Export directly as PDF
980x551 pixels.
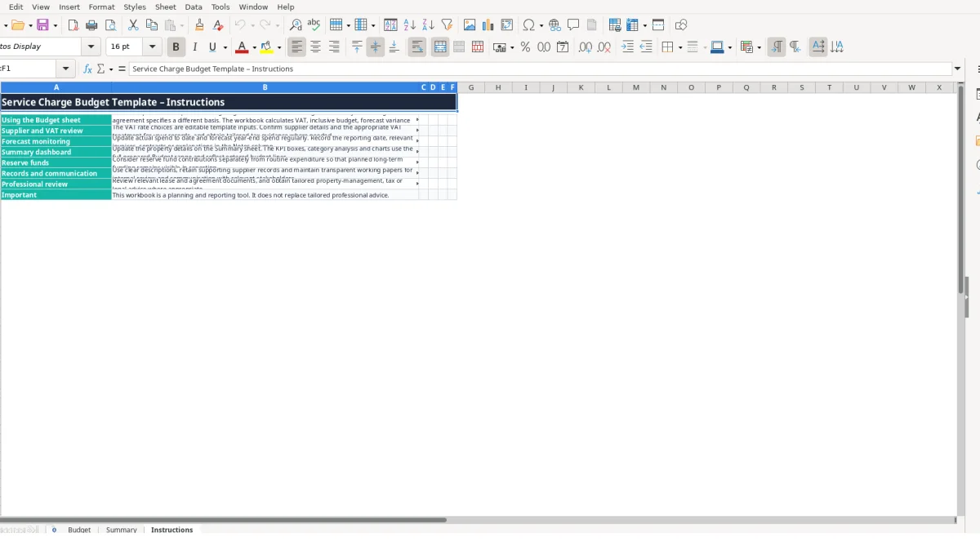tap(73, 25)
